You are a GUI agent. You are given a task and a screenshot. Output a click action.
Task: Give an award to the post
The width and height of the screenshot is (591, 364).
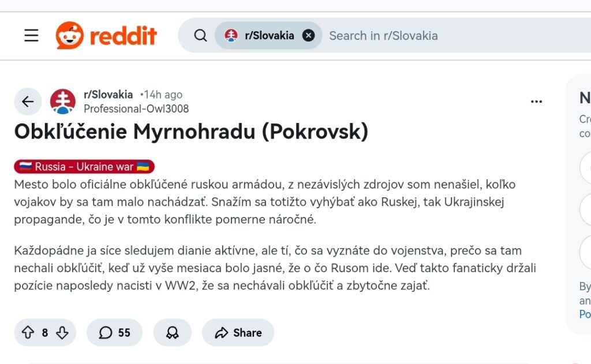point(172,333)
